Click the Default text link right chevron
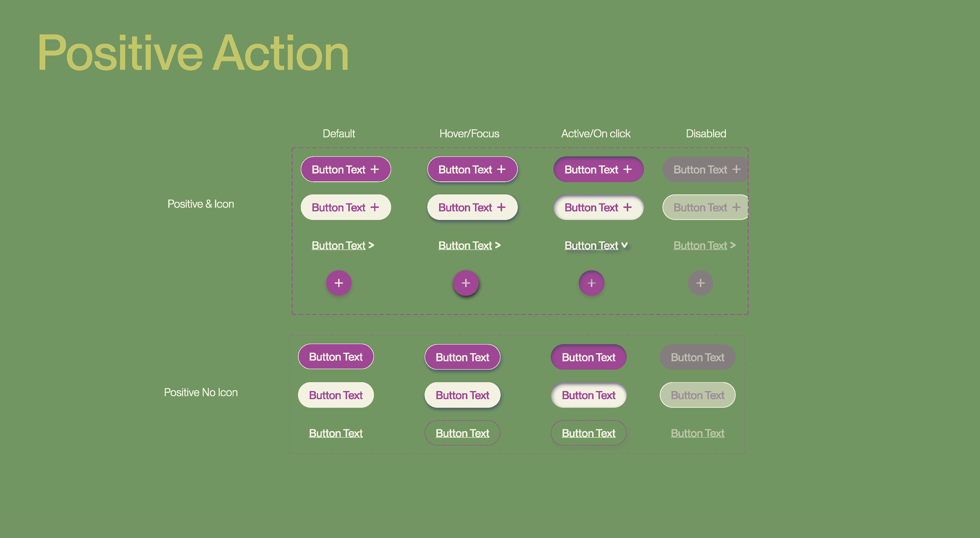The width and height of the screenshot is (980, 538). click(371, 245)
